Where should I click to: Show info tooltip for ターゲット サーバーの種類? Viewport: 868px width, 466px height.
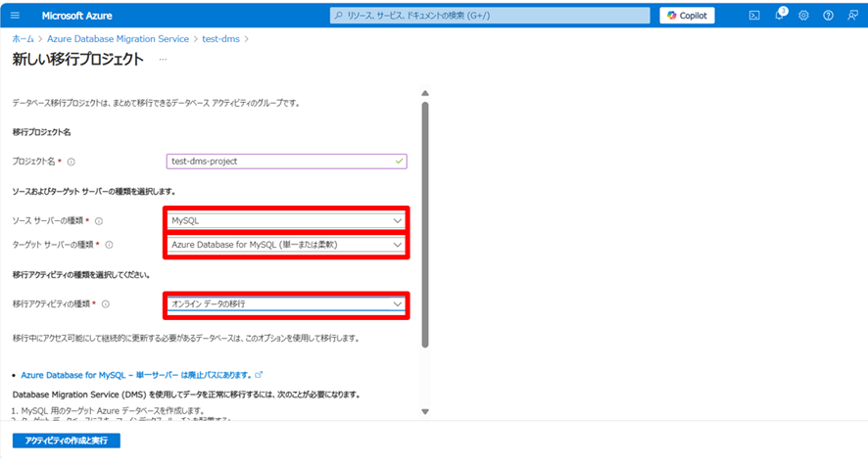coord(109,245)
